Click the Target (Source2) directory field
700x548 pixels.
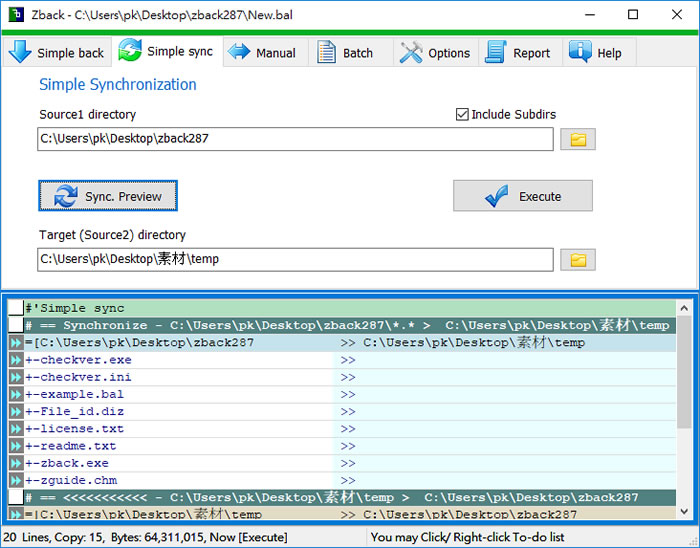(x=295, y=259)
